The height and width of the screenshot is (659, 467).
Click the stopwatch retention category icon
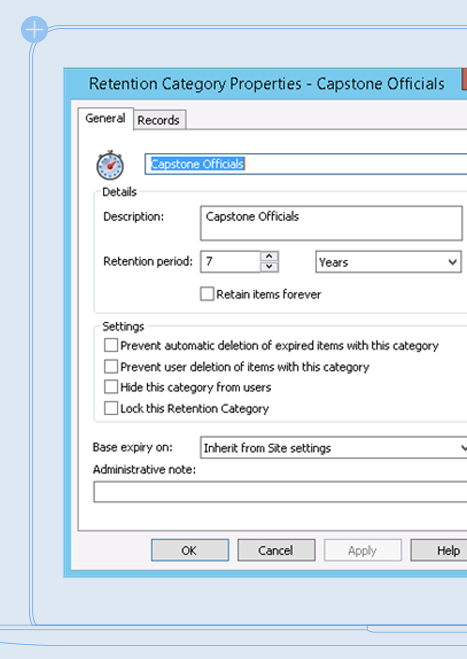pyautogui.click(x=110, y=165)
